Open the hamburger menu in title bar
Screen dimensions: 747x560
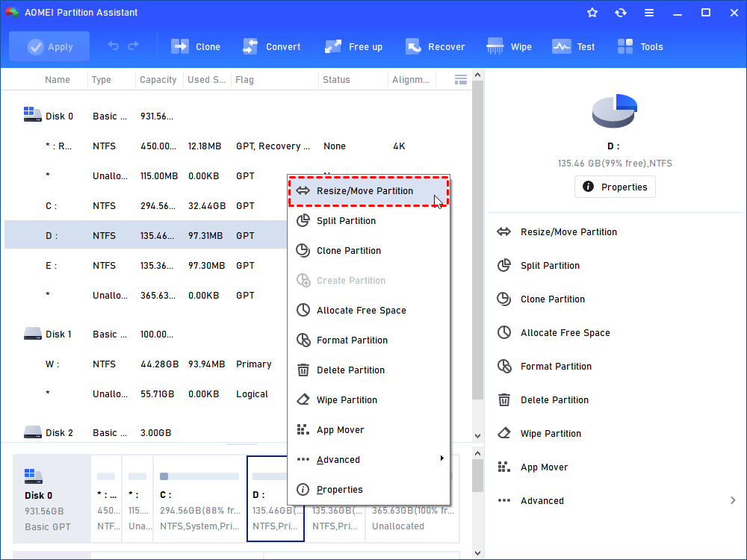(x=649, y=13)
